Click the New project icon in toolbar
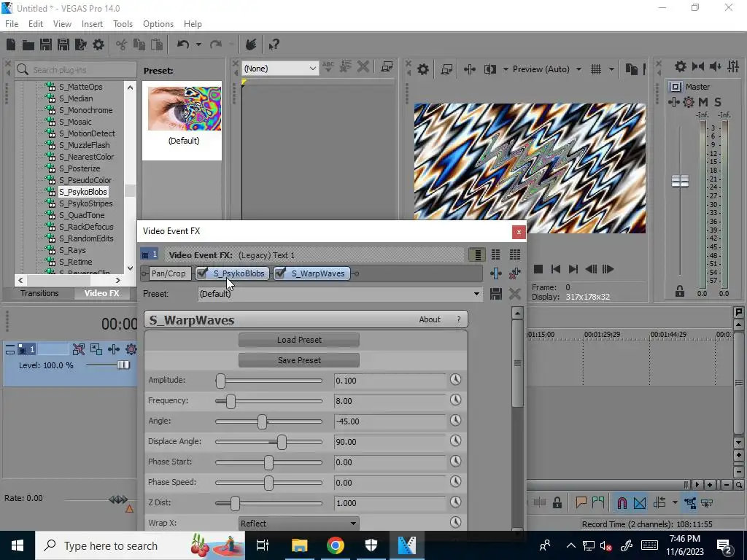747x560 pixels. (11, 44)
